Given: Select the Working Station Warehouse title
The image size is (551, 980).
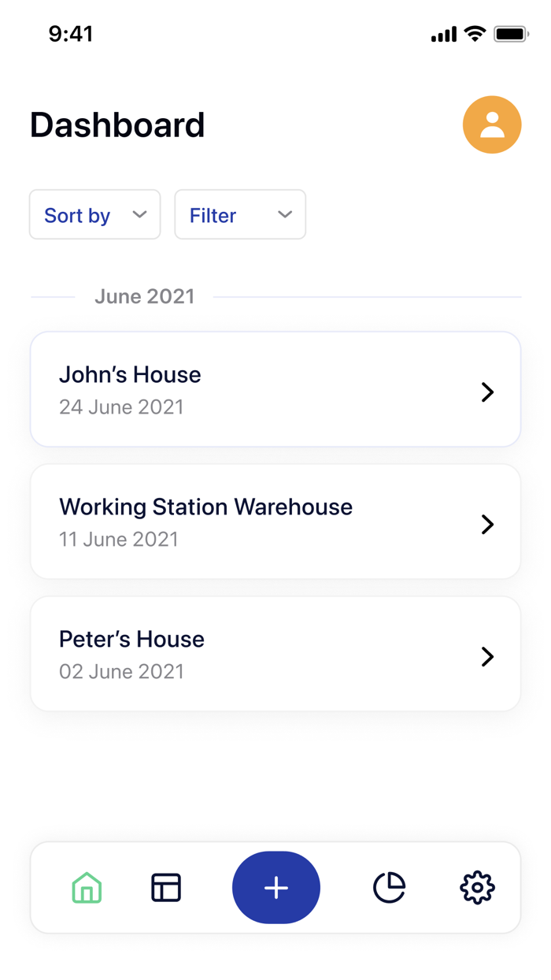Looking at the screenshot, I should [205, 507].
